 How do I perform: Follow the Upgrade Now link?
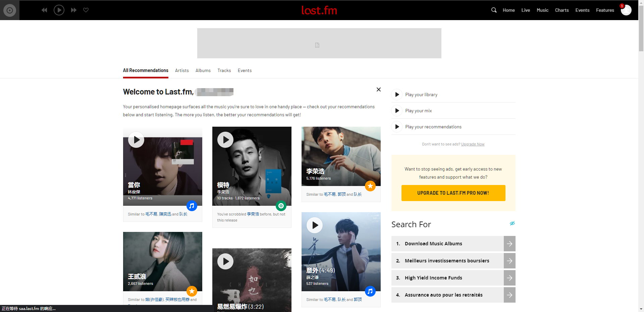click(473, 144)
